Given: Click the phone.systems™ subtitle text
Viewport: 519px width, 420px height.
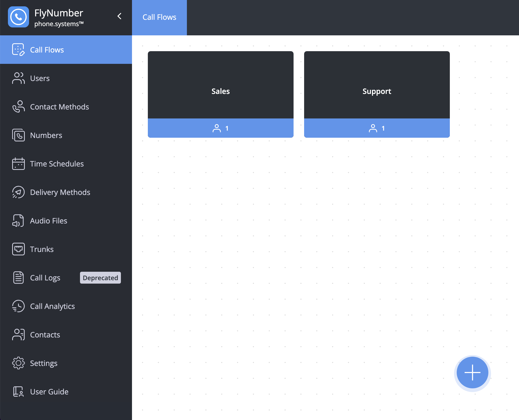Looking at the screenshot, I should [59, 24].
